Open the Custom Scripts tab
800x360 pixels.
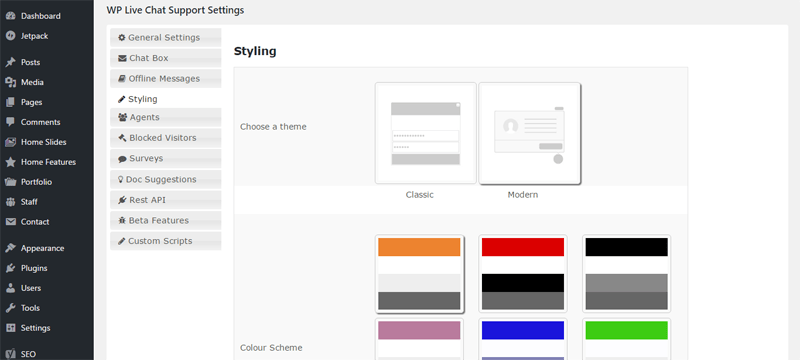coord(166,241)
